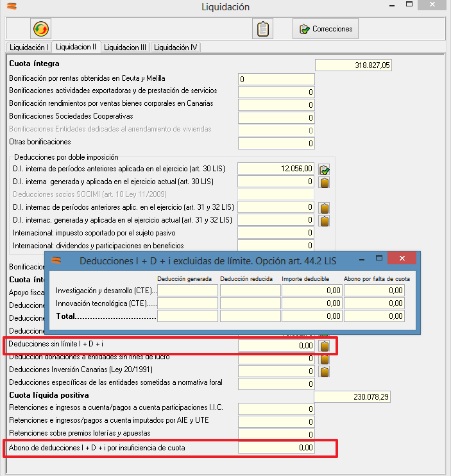This screenshot has width=451, height=476.
Task: Click the Total Importe deducible field
Action: 312,316
